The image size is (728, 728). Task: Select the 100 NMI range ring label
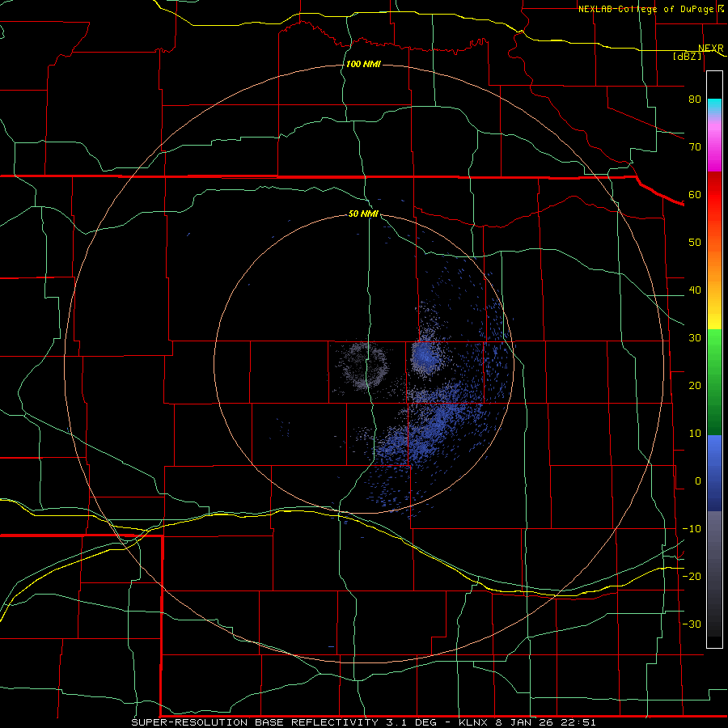pyautogui.click(x=363, y=64)
